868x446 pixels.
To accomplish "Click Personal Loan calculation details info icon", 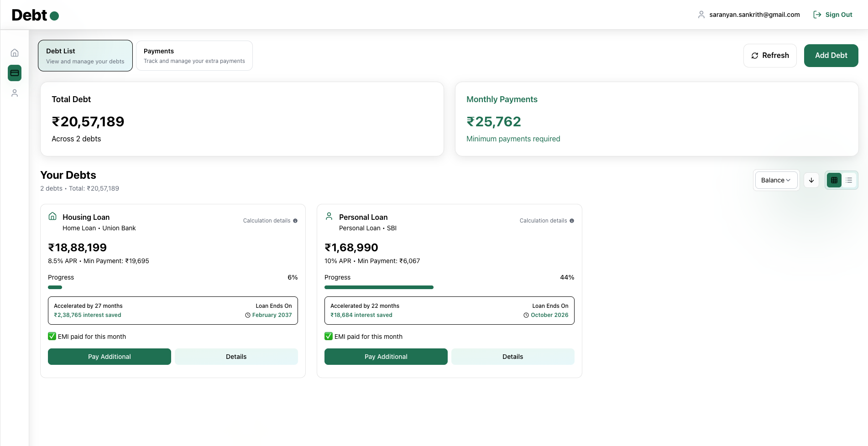I will (572, 221).
